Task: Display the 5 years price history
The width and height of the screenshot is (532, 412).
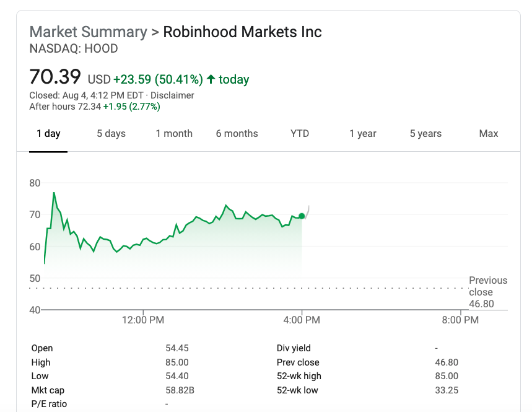Action: pos(425,133)
